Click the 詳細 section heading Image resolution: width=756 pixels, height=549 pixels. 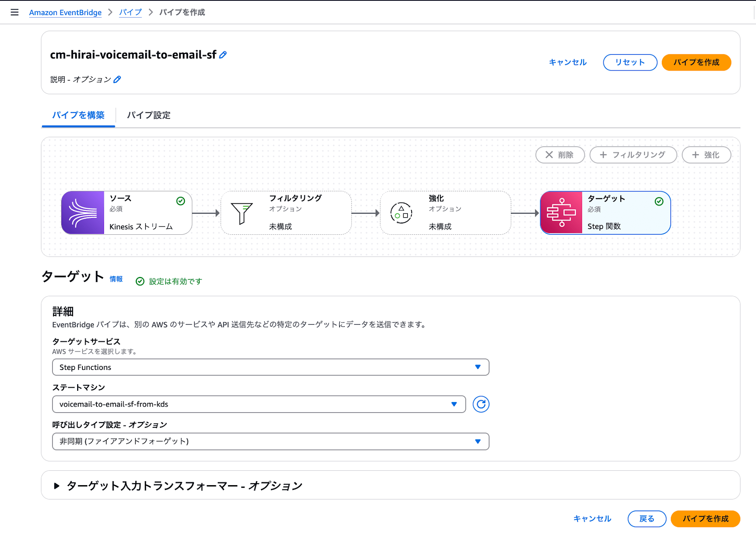click(63, 312)
